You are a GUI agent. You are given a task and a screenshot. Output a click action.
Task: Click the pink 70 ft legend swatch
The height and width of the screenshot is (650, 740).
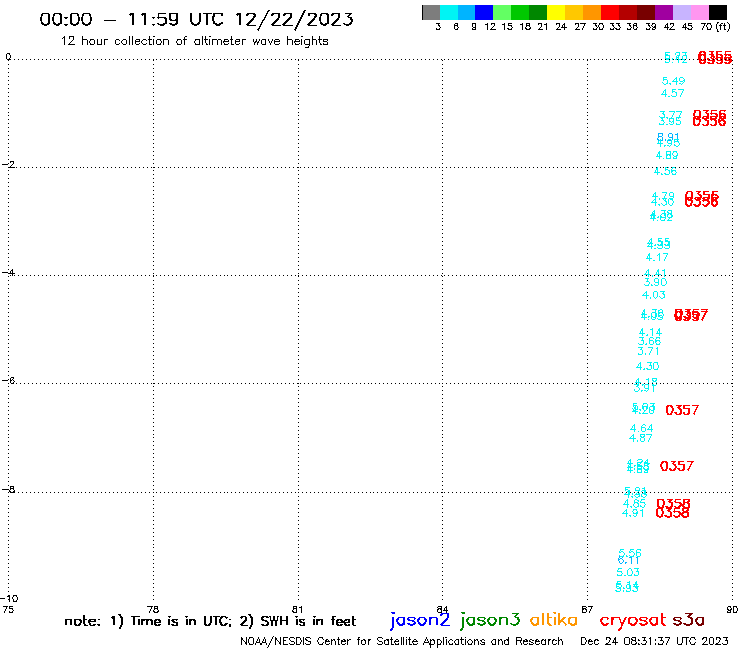pyautogui.click(x=699, y=12)
